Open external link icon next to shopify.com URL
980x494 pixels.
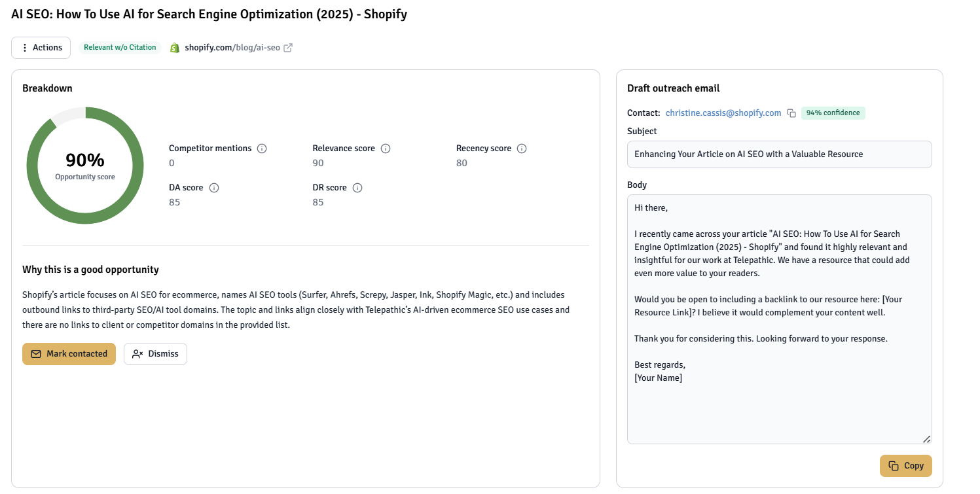(x=288, y=47)
